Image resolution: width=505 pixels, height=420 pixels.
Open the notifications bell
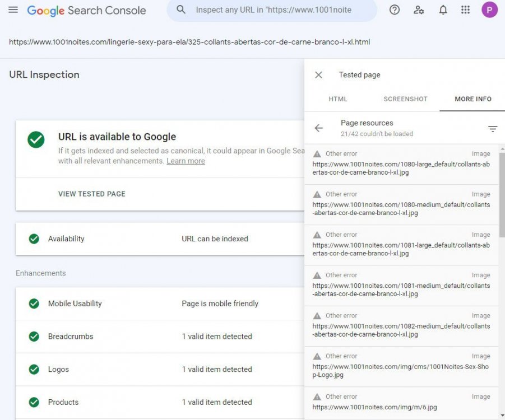point(443,10)
